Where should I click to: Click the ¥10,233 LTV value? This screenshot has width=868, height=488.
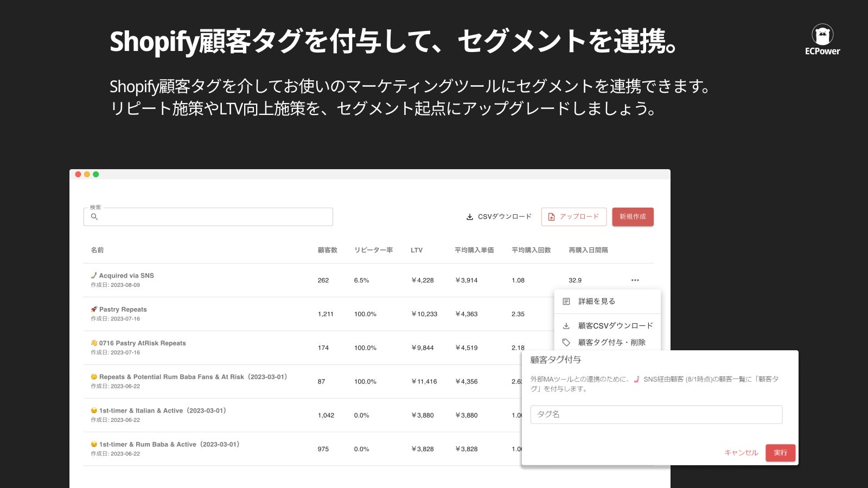[x=424, y=314]
